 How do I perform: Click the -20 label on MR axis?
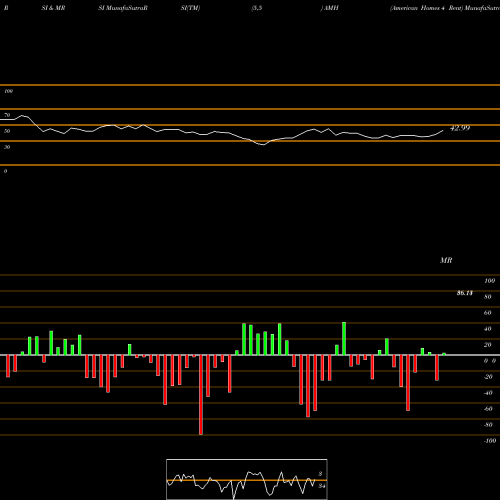[x=488, y=377]
